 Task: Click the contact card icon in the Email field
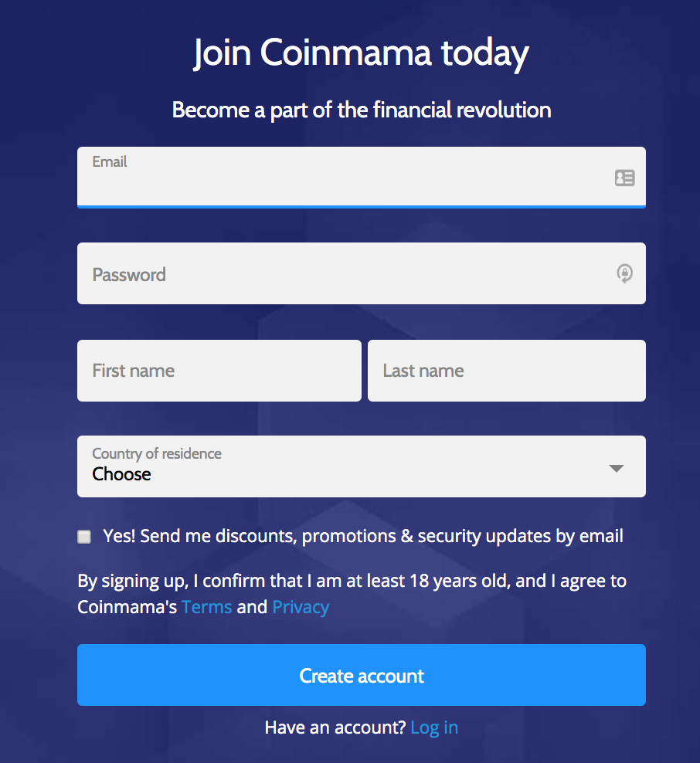[624, 178]
